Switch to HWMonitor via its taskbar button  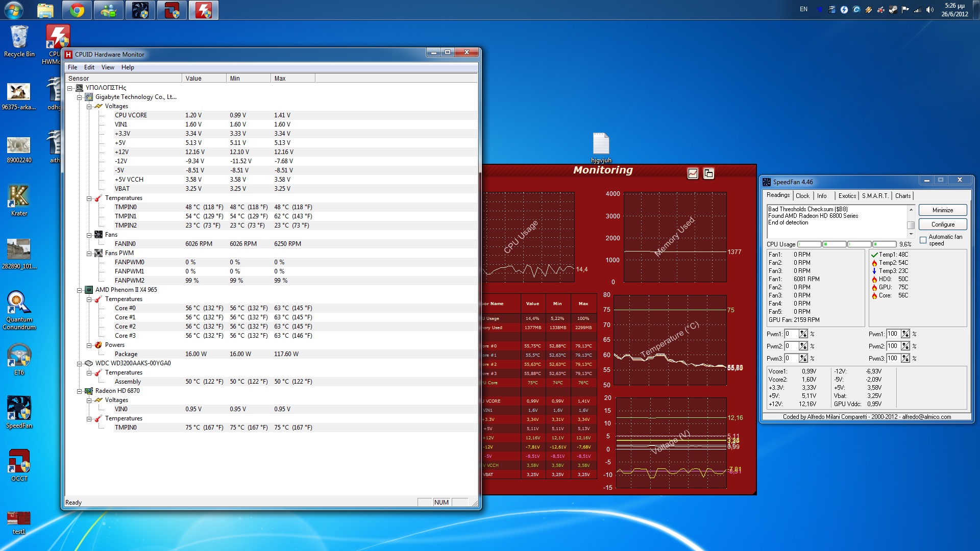(x=204, y=10)
